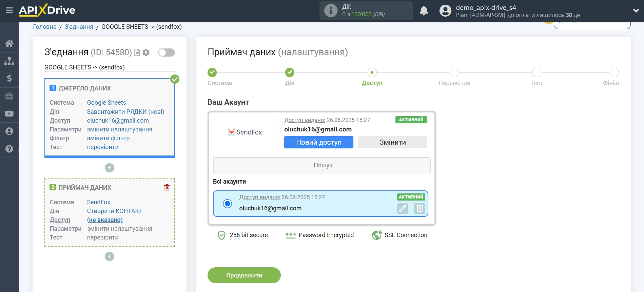Click the SSL Connection globe icon
Screen dimensions: 644x292
click(x=377, y=235)
